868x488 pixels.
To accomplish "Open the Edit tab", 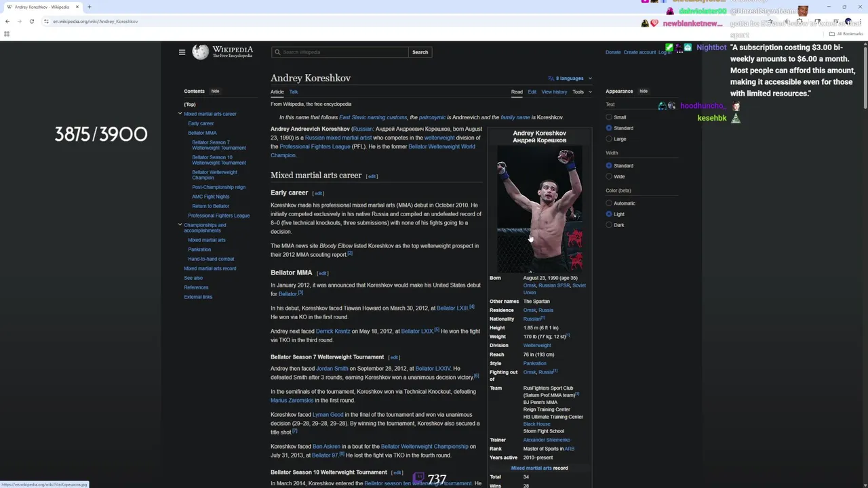I will point(532,91).
